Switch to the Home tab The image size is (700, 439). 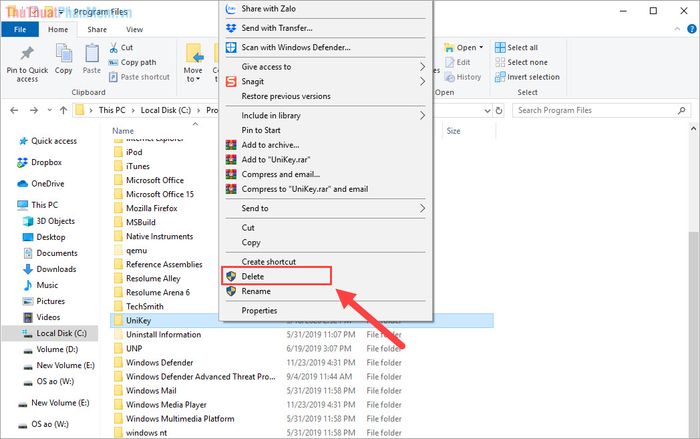click(x=58, y=29)
